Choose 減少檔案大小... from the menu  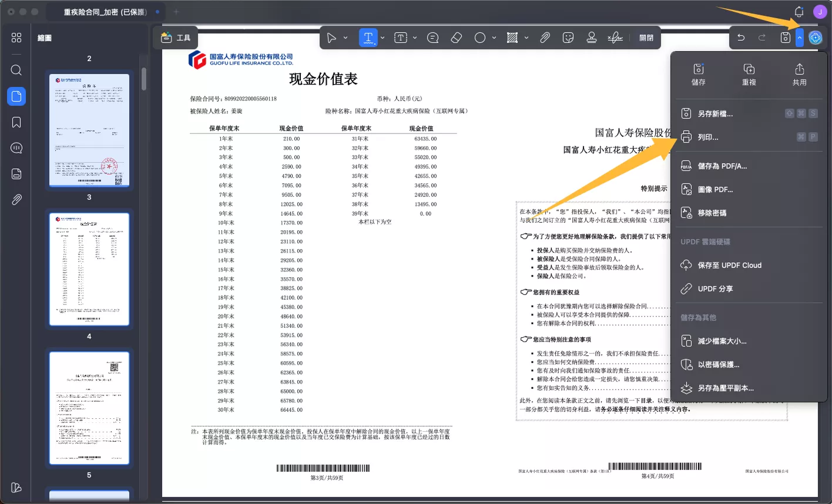749,341
